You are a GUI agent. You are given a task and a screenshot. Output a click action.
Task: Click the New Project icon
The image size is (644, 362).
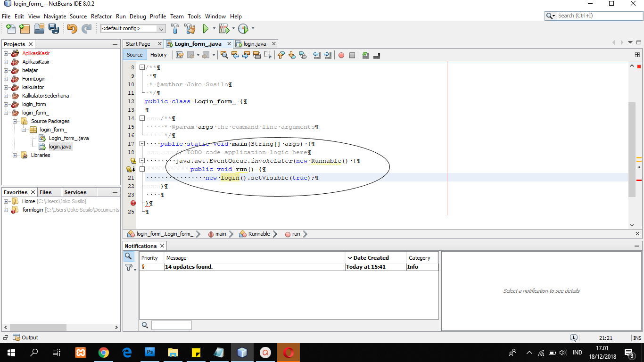[x=25, y=29]
